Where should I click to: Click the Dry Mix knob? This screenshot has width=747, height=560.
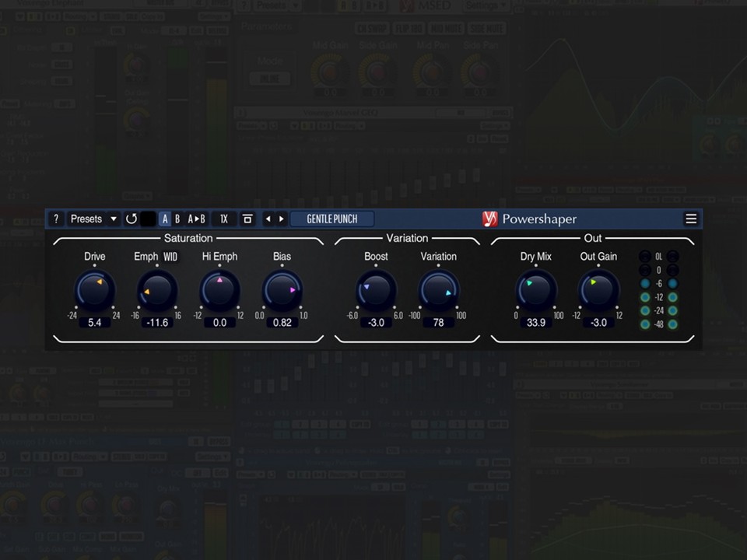[x=535, y=290]
